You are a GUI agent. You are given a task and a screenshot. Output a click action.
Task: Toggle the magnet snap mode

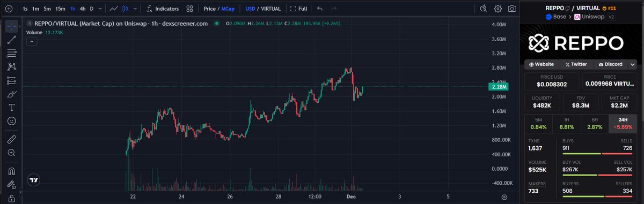coord(12,171)
